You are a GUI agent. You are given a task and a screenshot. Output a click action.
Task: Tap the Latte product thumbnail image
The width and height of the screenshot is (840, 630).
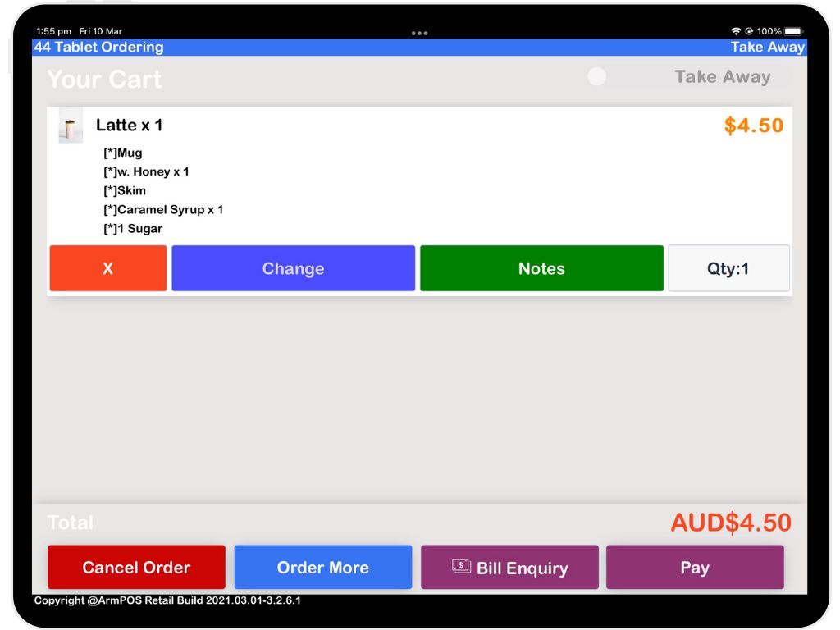click(71, 127)
